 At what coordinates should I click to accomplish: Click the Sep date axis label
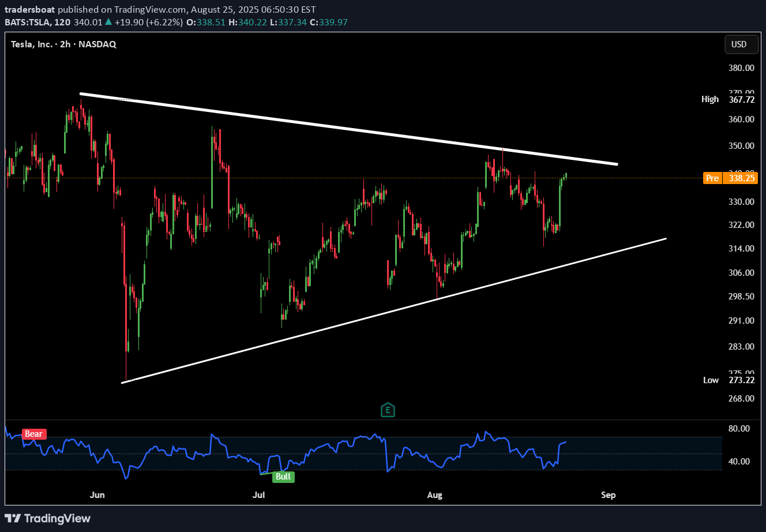coord(608,495)
